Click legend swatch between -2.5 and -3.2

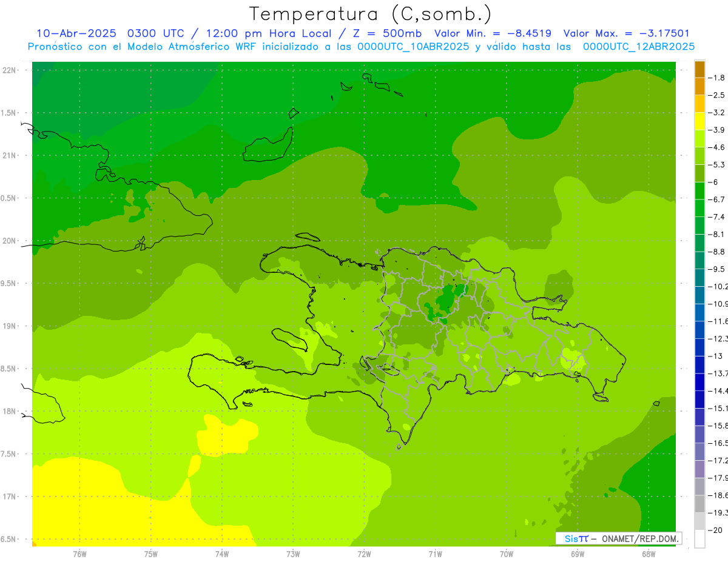point(699,104)
